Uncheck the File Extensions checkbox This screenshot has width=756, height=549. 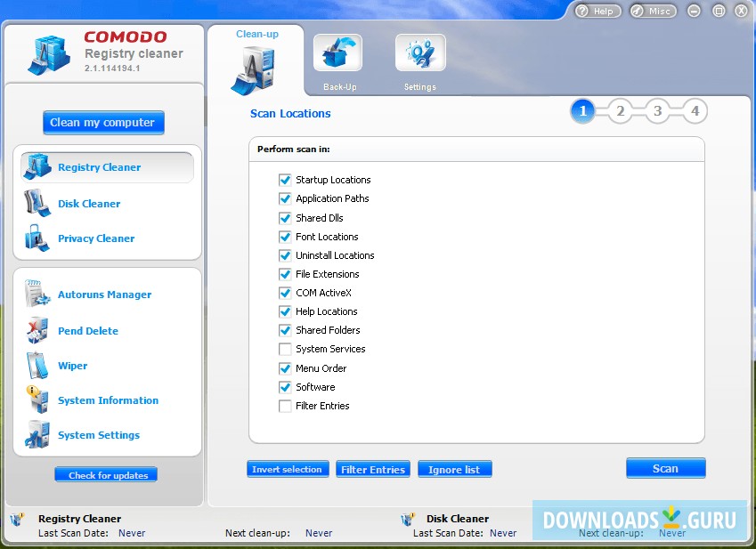[x=285, y=274]
